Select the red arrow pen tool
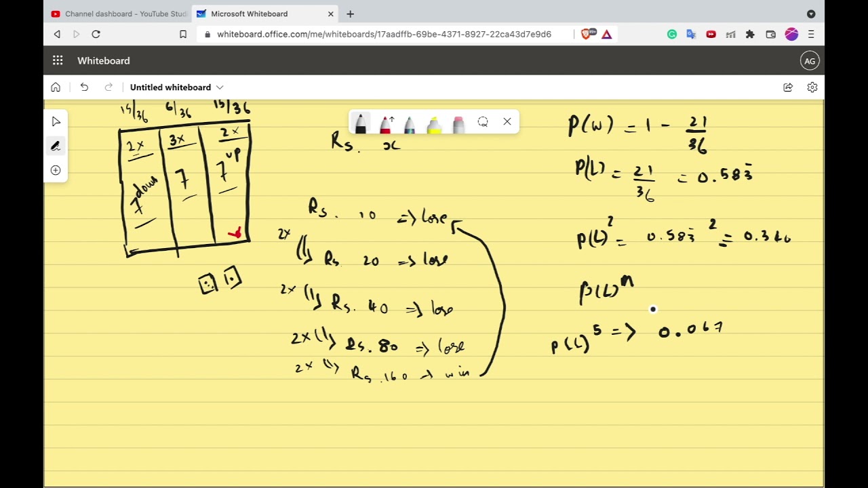The image size is (868, 488). point(387,123)
